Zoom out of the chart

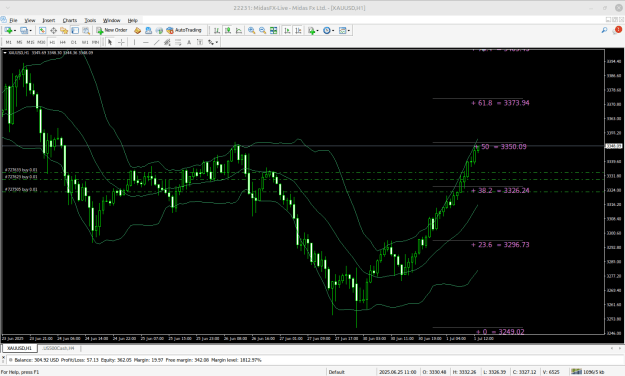click(x=262, y=30)
